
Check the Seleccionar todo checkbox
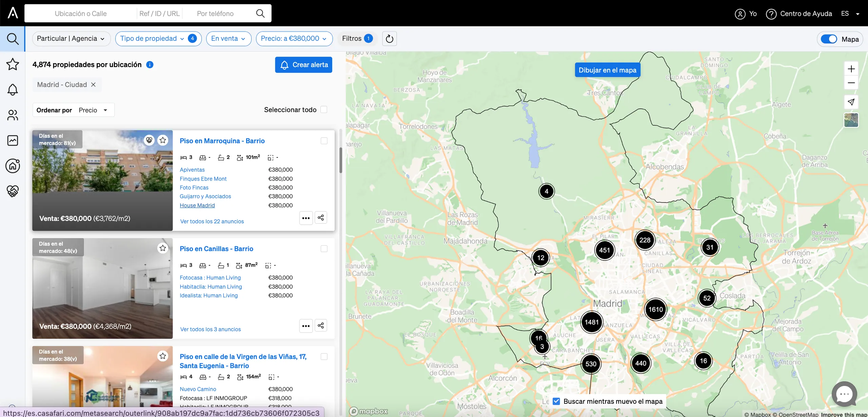324,110
